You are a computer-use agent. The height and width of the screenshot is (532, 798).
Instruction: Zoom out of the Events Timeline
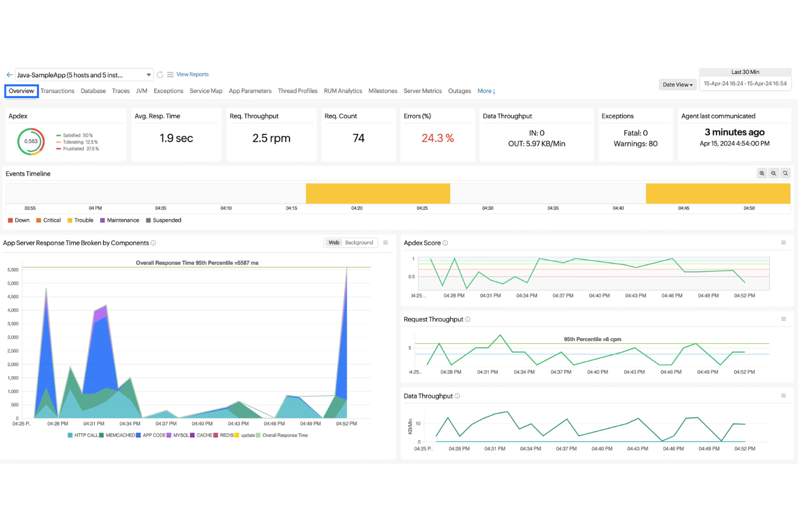pyautogui.click(x=773, y=173)
